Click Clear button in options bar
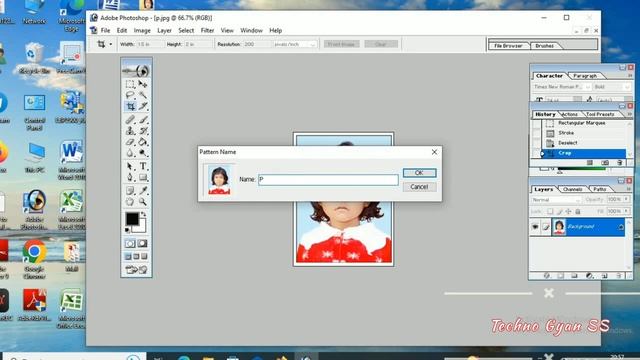This screenshot has height=360, width=640. (x=381, y=44)
